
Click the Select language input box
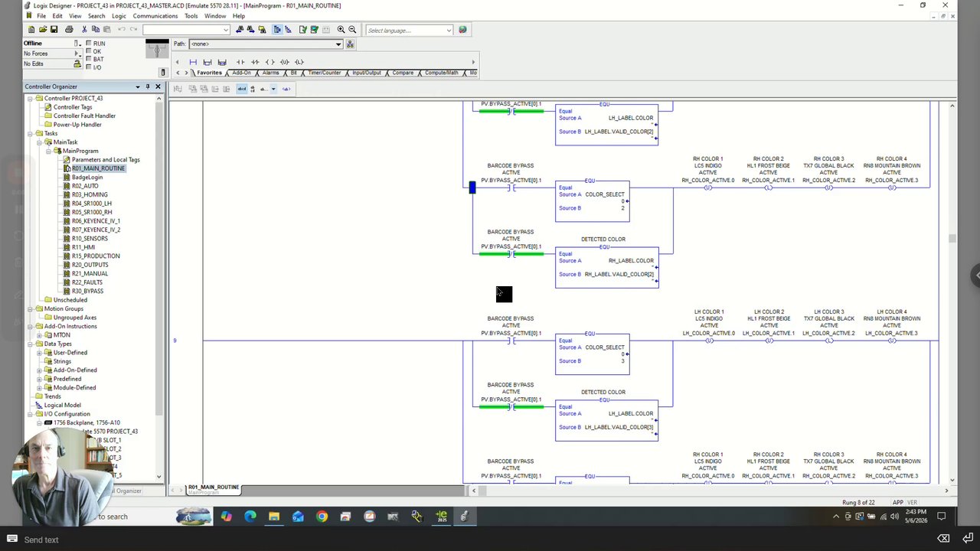click(409, 30)
